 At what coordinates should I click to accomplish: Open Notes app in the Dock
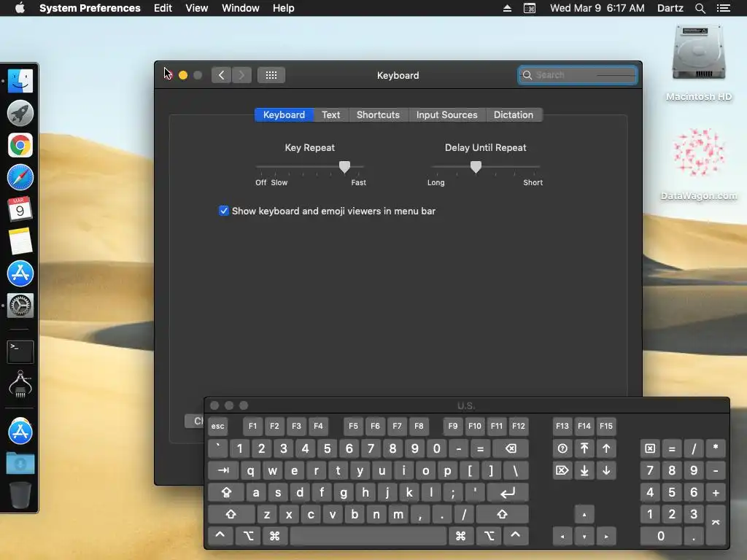click(x=20, y=241)
